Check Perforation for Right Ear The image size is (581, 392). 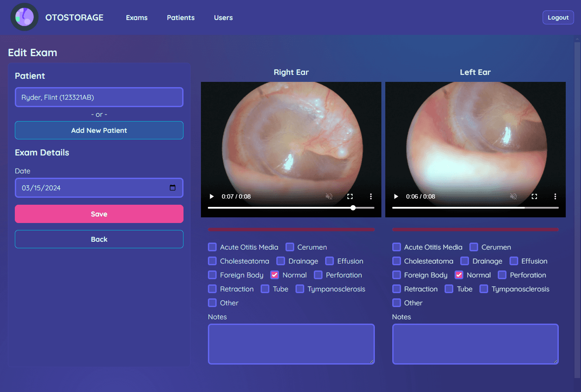318,275
